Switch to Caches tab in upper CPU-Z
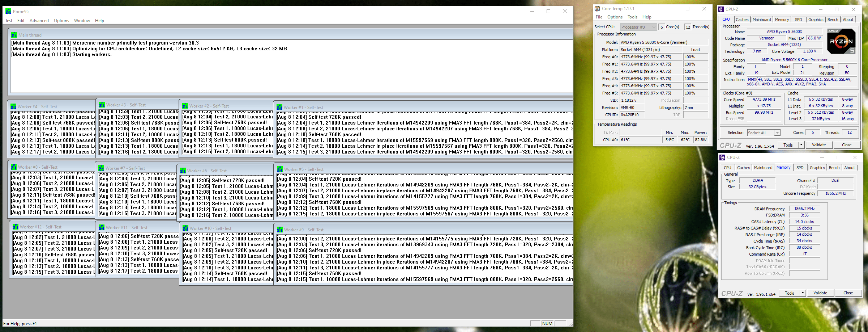Screen dimensions: 868x332 tap(742, 20)
